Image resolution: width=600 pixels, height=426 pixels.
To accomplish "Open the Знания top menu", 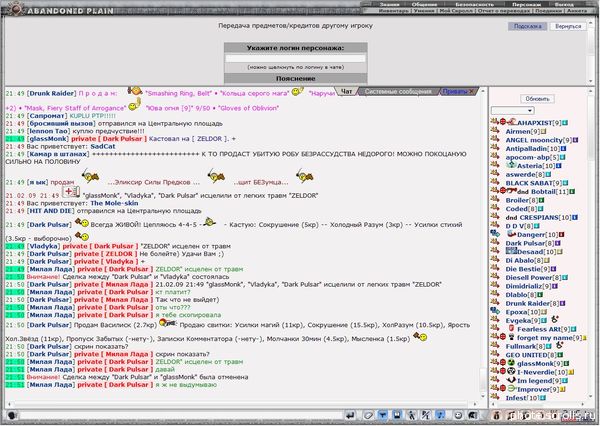I will click(x=390, y=5).
